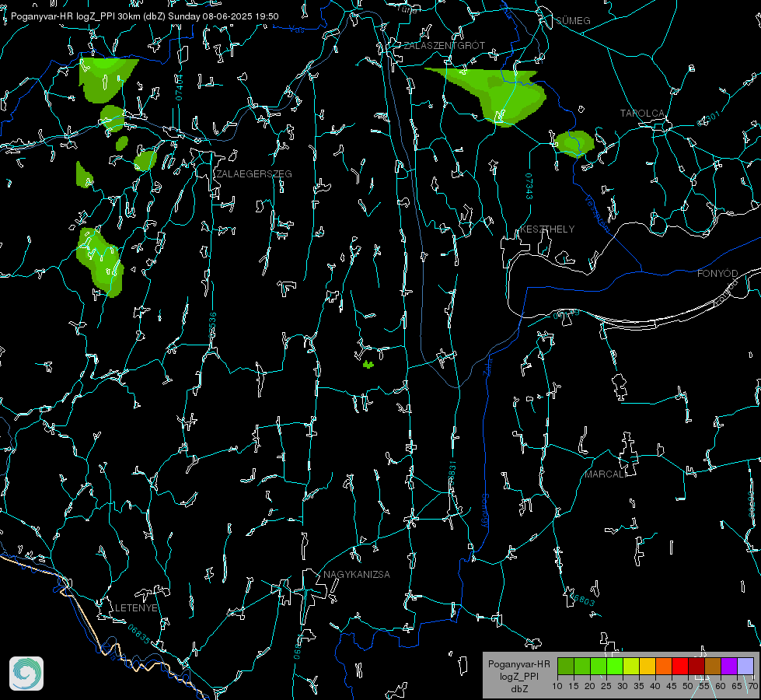Screen dimensions: 761x700
Task: Click the swirl logo icon
Action: [26, 674]
